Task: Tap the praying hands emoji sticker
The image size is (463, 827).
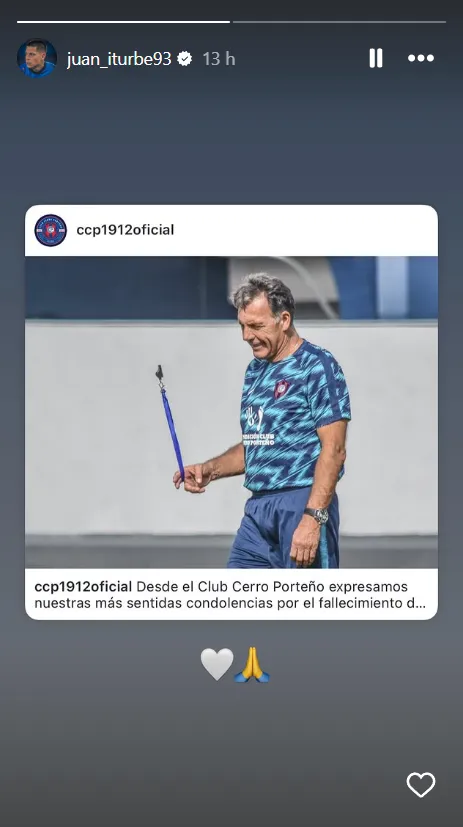Action: 252,665
